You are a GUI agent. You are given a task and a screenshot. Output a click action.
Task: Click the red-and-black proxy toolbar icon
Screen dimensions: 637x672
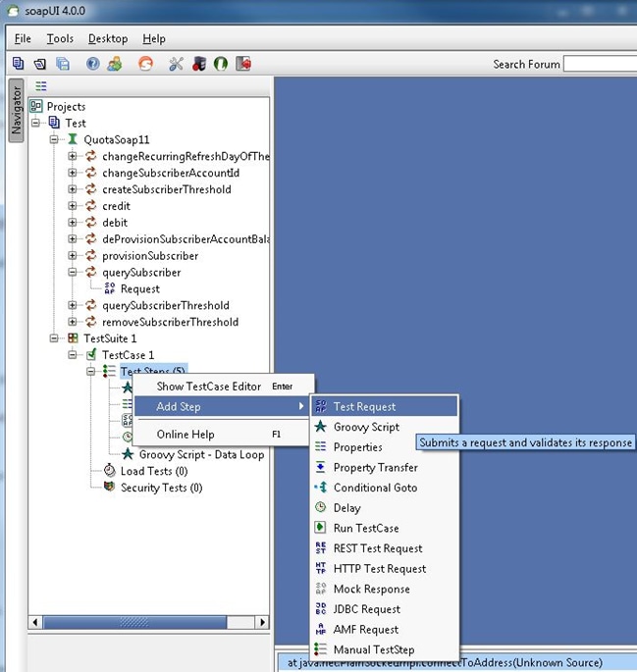199,64
